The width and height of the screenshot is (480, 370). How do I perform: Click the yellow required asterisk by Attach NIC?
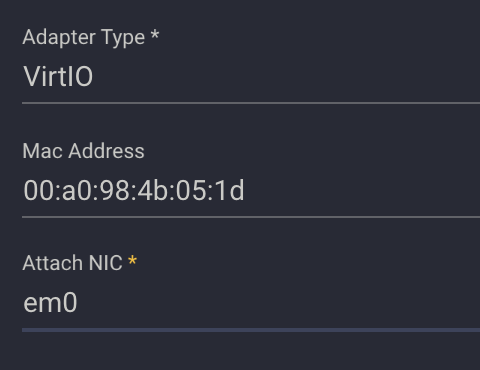[x=132, y=260]
